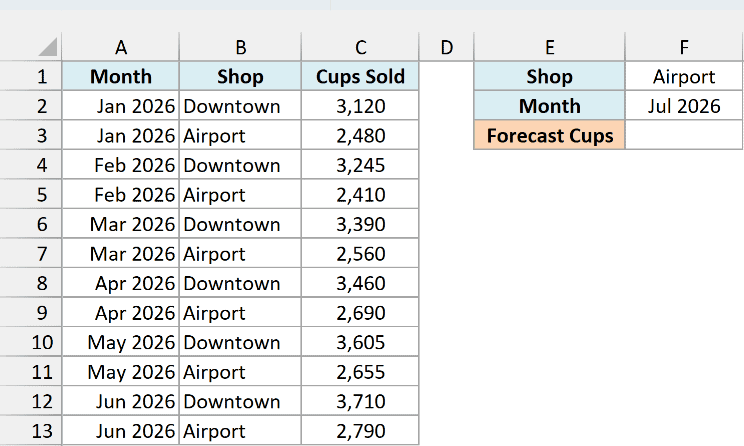Click the select-all corner triangle
The height and width of the screenshot is (446, 744).
coord(47,47)
